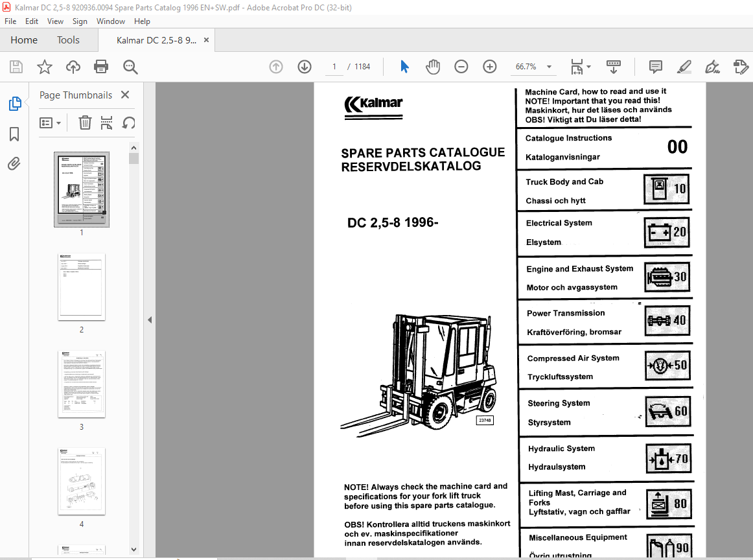Click Engine and Exhaust System 30 icon
The width and height of the screenshot is (753, 560).
click(x=667, y=277)
